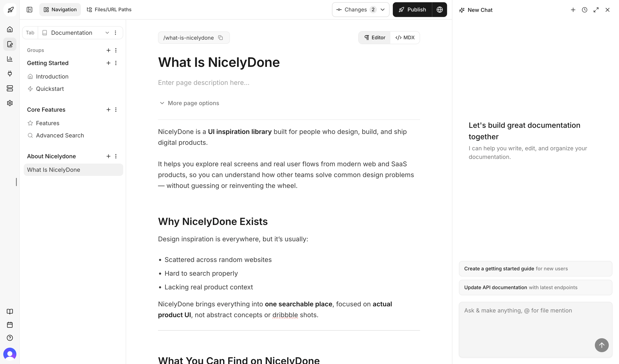Open the calendar icon in left rail
Image resolution: width=619 pixels, height=364 pixels.
click(x=10, y=325)
